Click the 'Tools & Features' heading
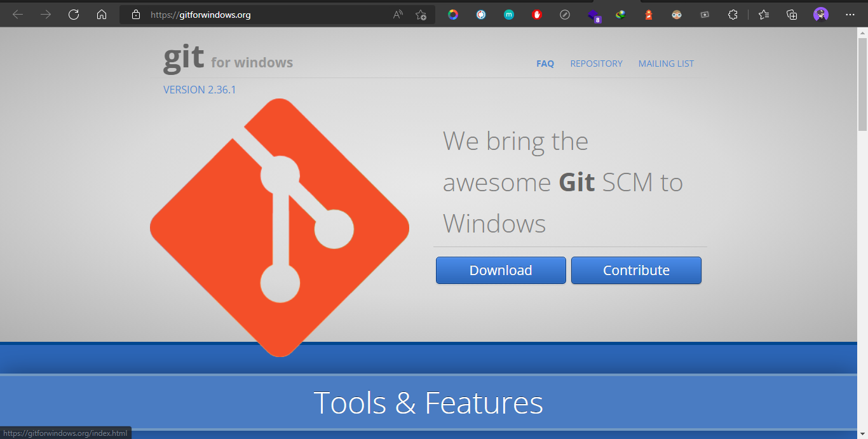 [x=428, y=403]
